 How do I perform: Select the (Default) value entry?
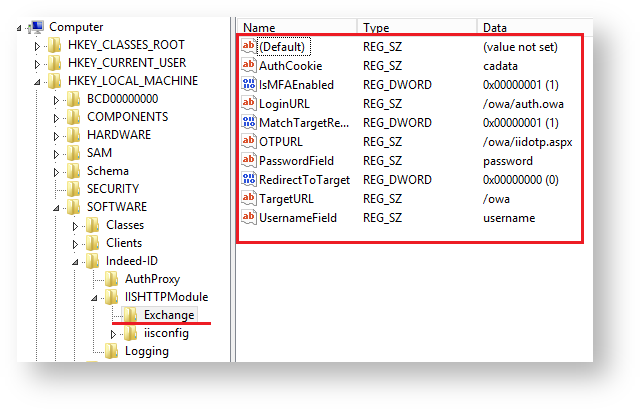(284, 47)
